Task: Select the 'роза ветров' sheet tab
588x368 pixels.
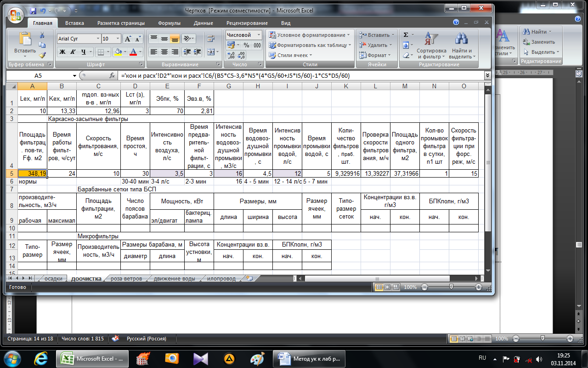Action: coord(126,279)
